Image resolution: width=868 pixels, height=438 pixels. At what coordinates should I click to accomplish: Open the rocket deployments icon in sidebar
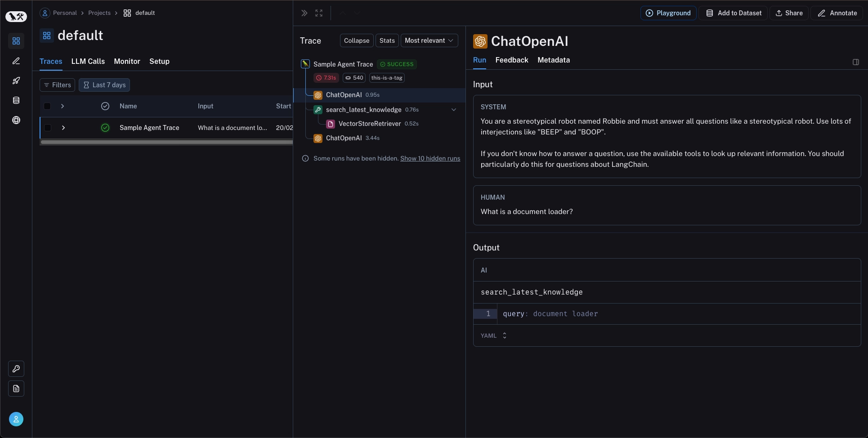pyautogui.click(x=16, y=80)
